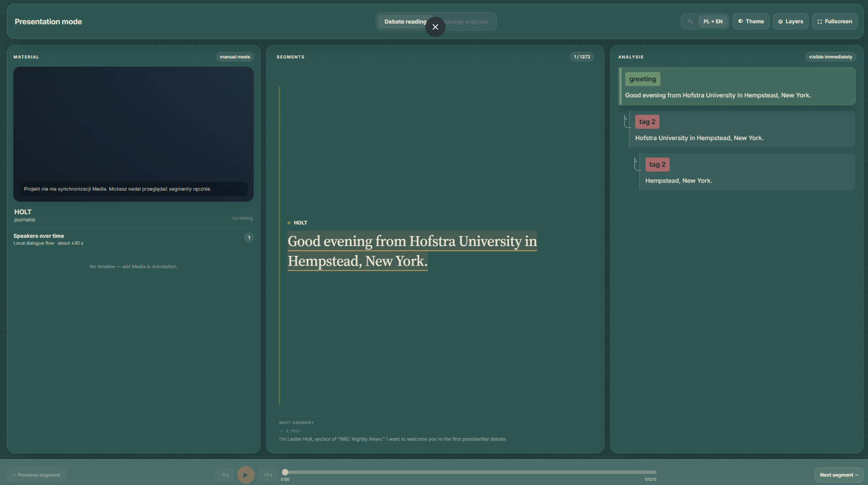Click the middle of the segment progress track
This screenshot has width=868, height=485.
coord(470,472)
